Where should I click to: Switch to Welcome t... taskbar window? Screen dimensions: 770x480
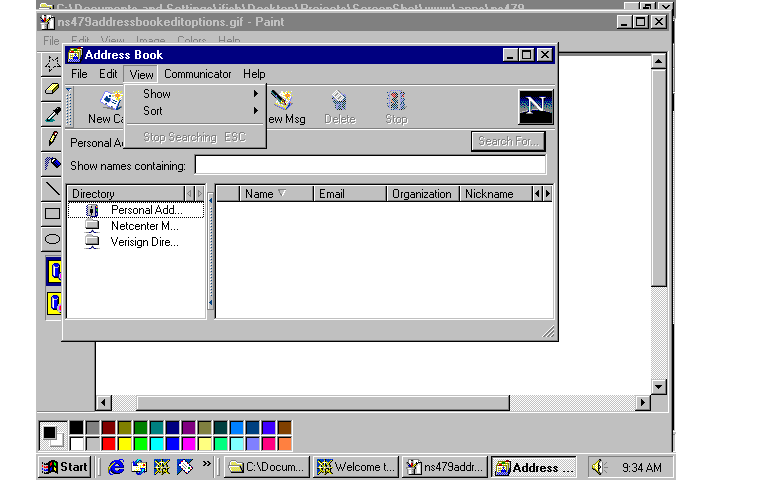coord(356,467)
